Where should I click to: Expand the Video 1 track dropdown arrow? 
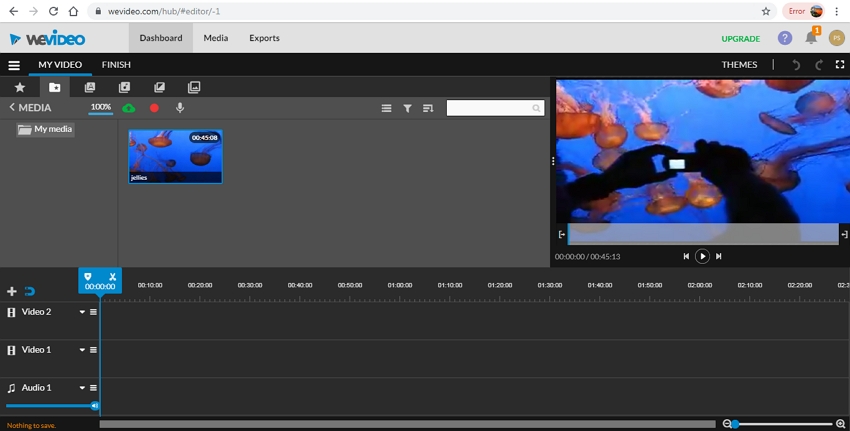[x=82, y=350]
